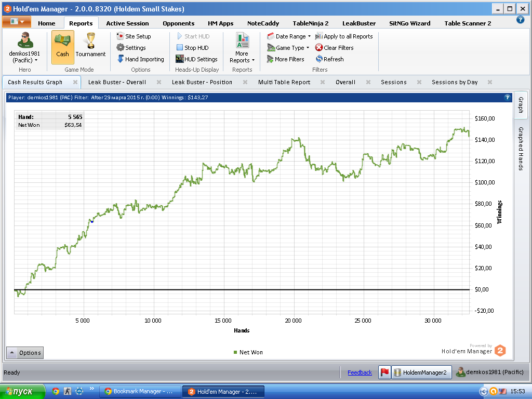Image resolution: width=532 pixels, height=399 pixels.
Task: Click the demkos1981 (Pacific) status bar player
Action: coord(489,372)
